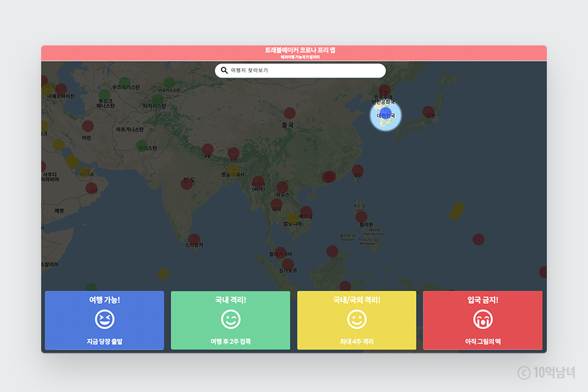The image size is (588, 392).
Task: Click the red marker above 이란 label
Action: [x=88, y=126]
